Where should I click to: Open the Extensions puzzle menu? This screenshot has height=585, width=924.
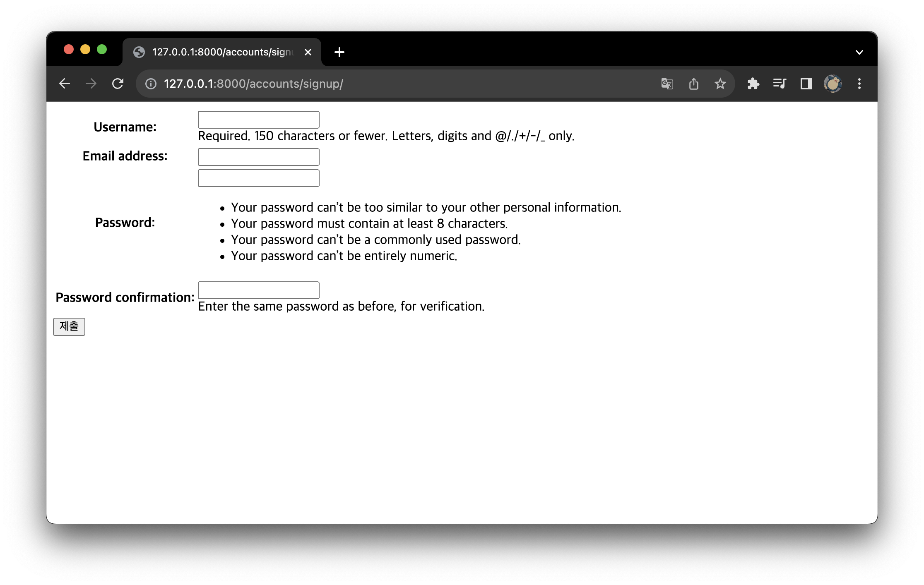coord(753,84)
